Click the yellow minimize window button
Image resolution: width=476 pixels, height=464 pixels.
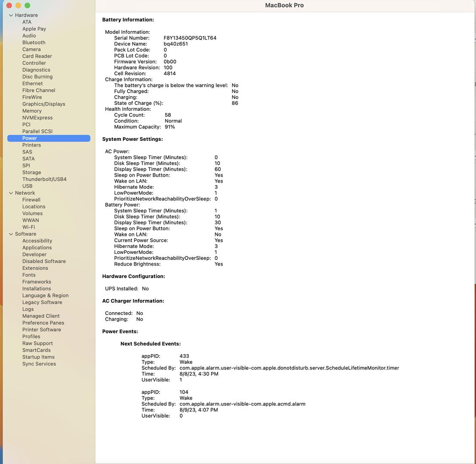(x=18, y=6)
